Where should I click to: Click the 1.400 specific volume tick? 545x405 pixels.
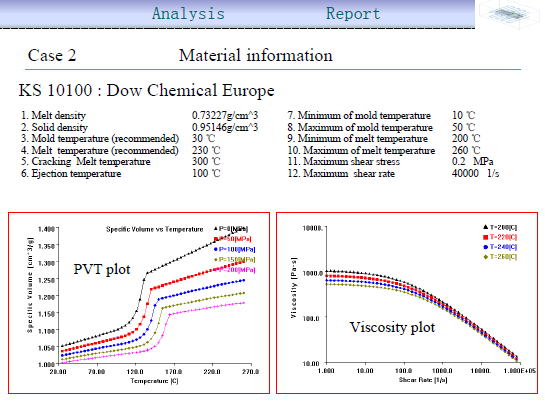click(x=46, y=229)
